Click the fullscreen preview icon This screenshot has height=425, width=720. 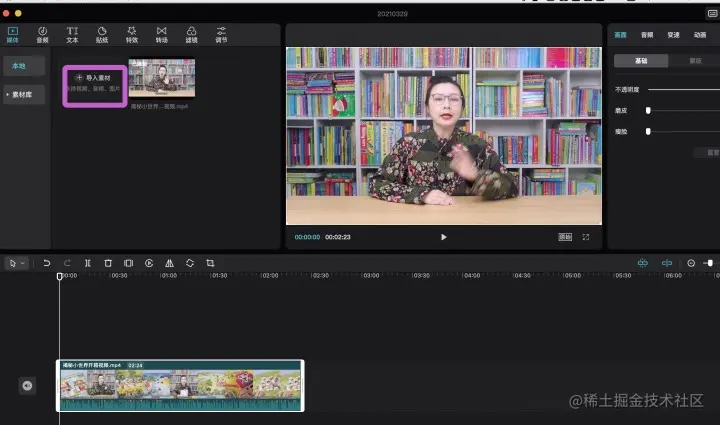(585, 237)
